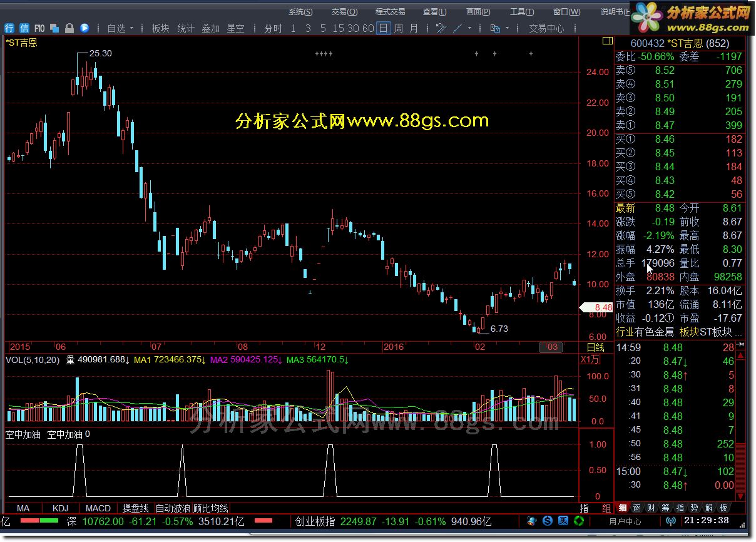This screenshot has width=756, height=542.
Task: Open the 用户中心 user center
Action: 625,521
